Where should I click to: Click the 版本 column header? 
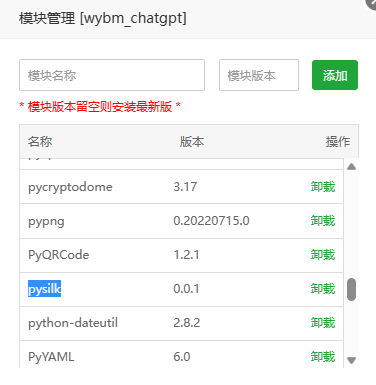click(x=192, y=141)
